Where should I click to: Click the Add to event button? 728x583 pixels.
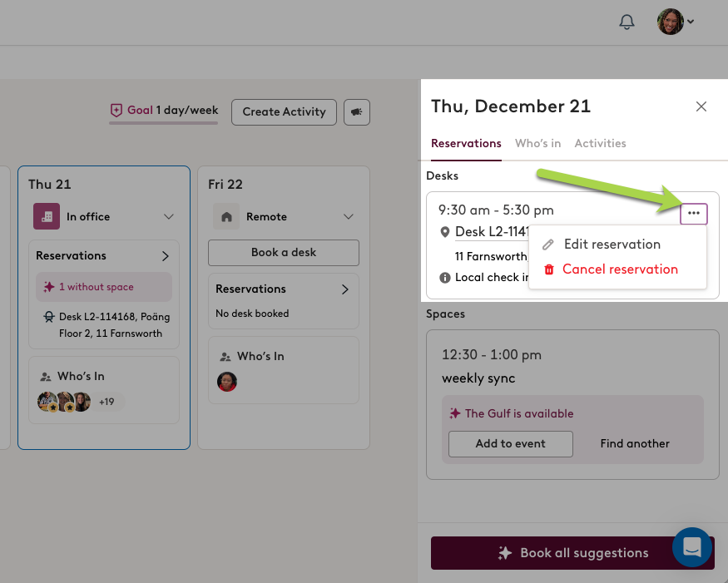click(510, 444)
